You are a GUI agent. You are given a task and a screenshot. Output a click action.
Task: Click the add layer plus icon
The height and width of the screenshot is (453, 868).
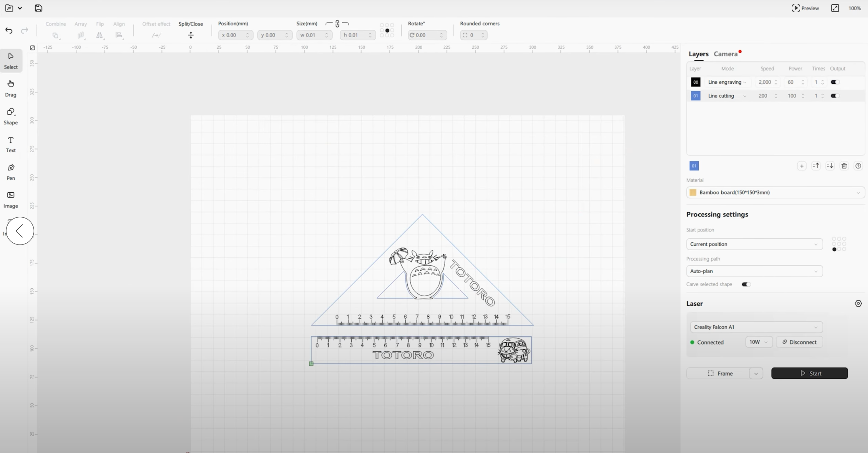point(802,166)
